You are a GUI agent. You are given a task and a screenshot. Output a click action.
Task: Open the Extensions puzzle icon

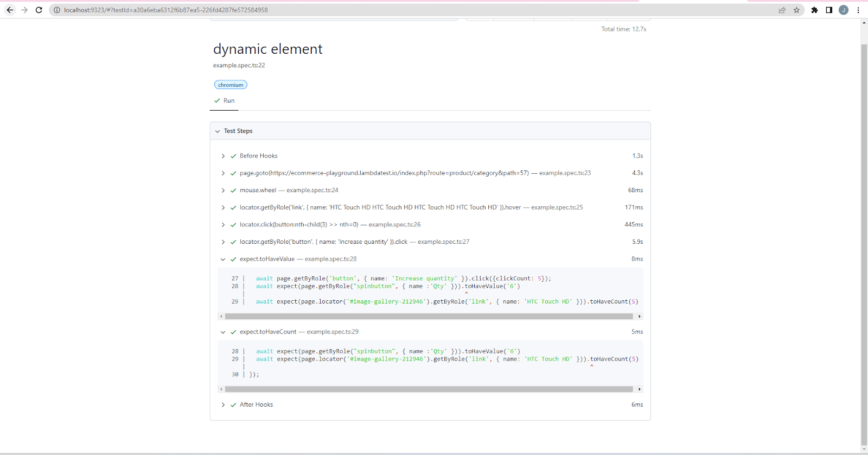pyautogui.click(x=814, y=10)
